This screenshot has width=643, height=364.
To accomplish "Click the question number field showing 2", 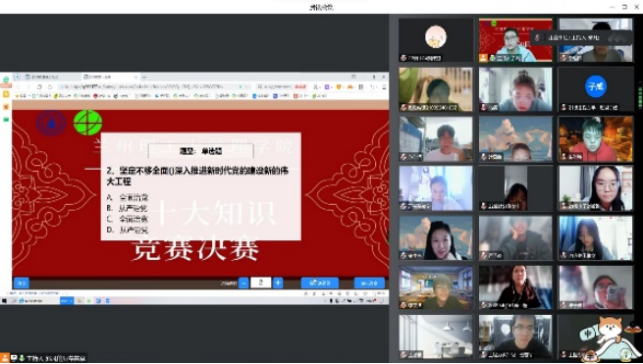I will click(x=261, y=283).
